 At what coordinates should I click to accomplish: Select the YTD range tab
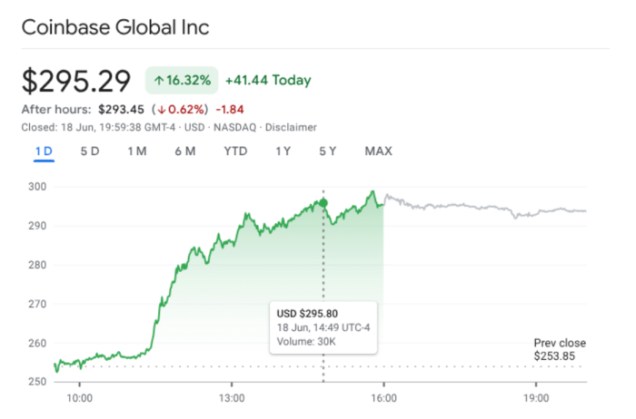click(x=235, y=151)
